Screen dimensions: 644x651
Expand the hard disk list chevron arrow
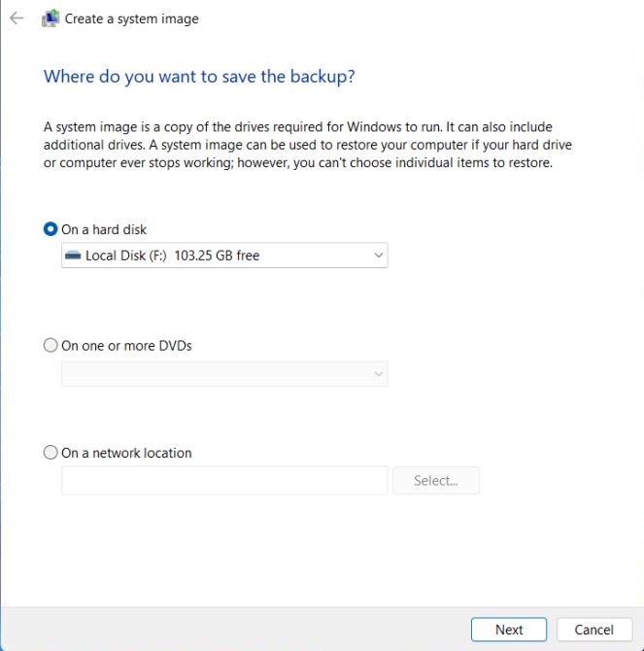[x=378, y=255]
